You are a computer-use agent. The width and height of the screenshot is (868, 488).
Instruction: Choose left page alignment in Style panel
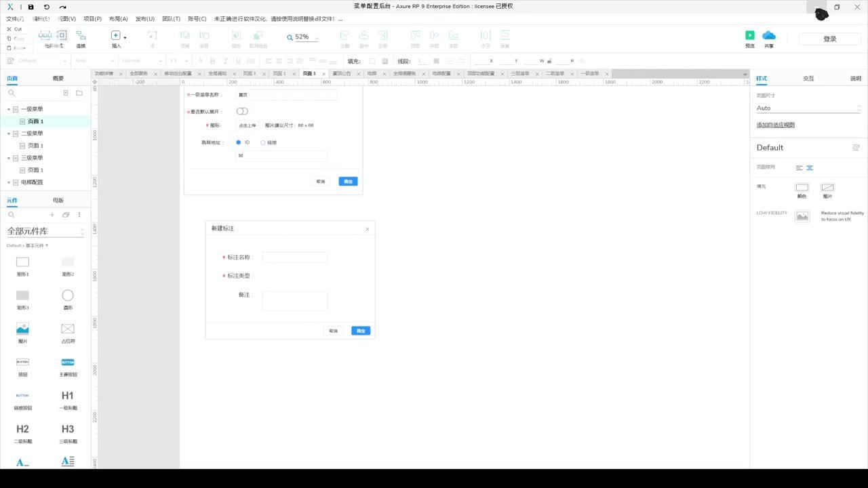[x=799, y=167]
